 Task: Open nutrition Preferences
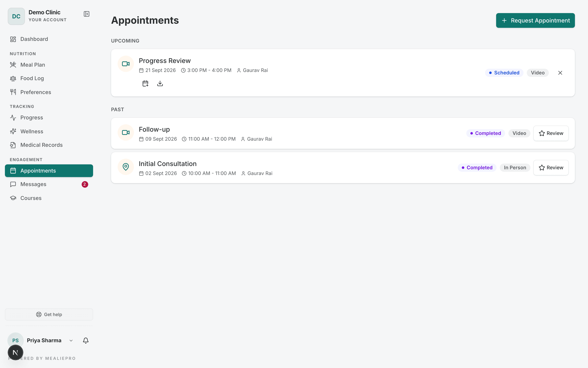(x=49, y=92)
